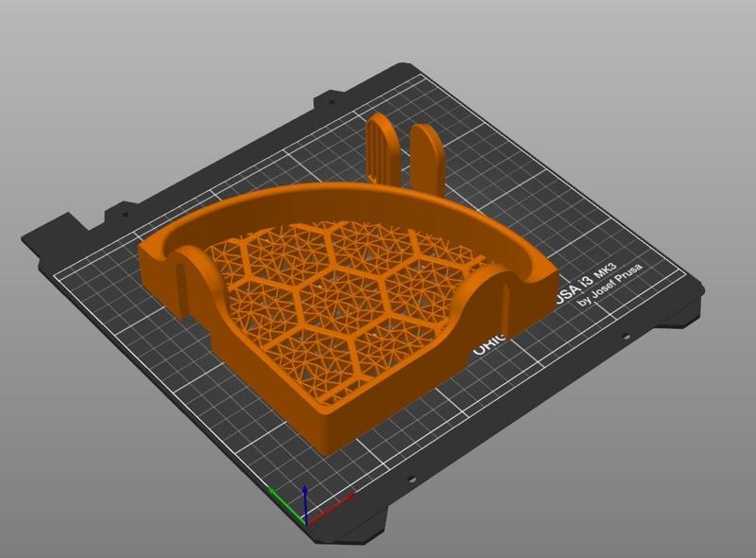
Task: Click the right upright tab behind model
Action: click(427, 157)
